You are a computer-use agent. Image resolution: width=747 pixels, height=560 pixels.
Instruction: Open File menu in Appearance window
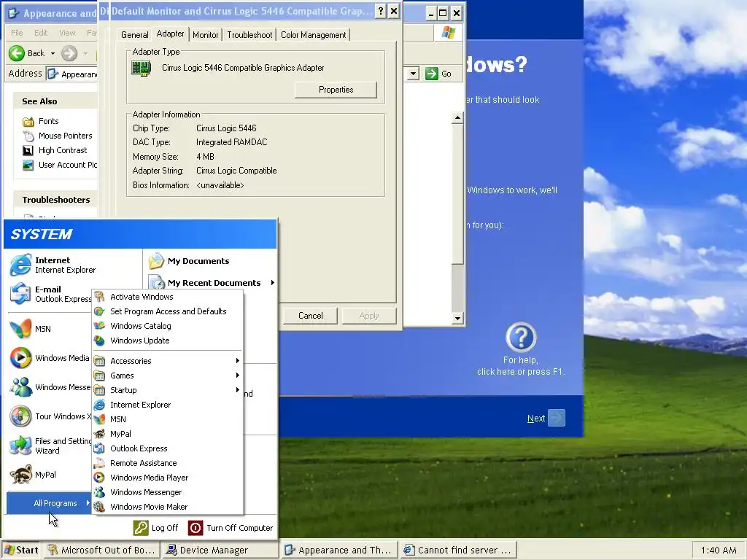click(x=17, y=33)
